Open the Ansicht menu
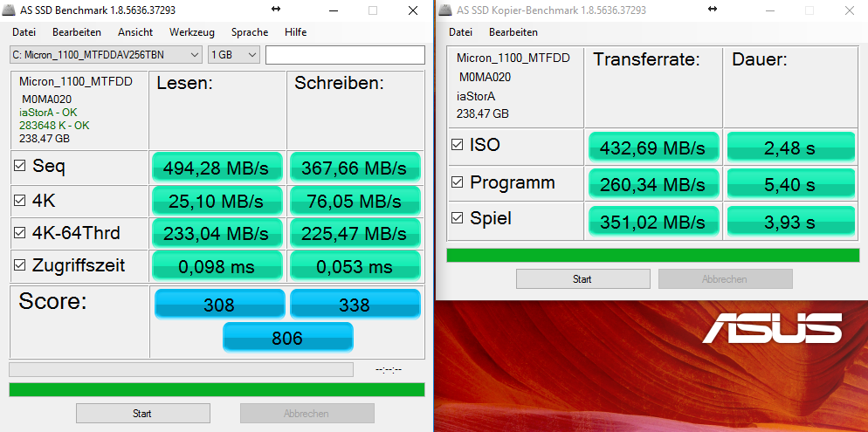 pos(135,32)
